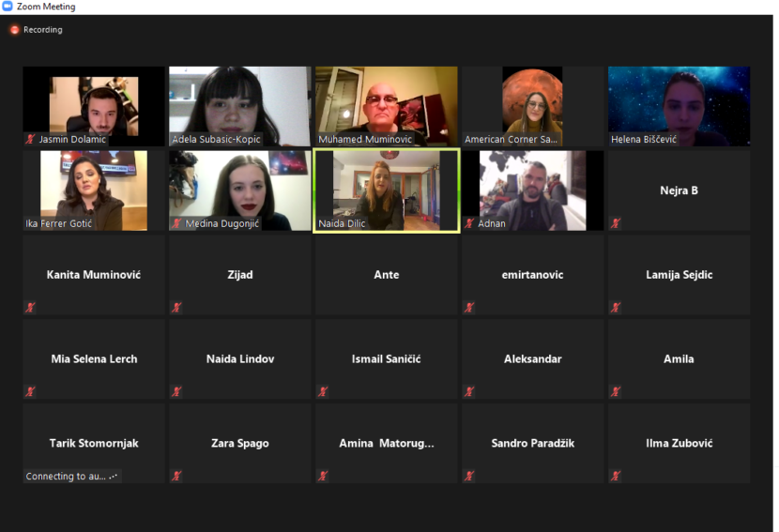The image size is (779, 532).
Task: Click the Naida Dilic name caption
Action: point(342,223)
